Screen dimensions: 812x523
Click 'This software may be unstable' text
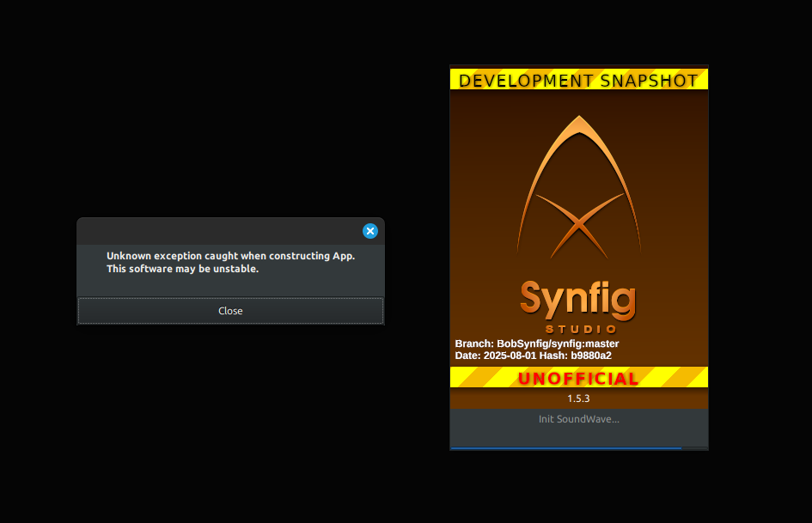click(182, 269)
